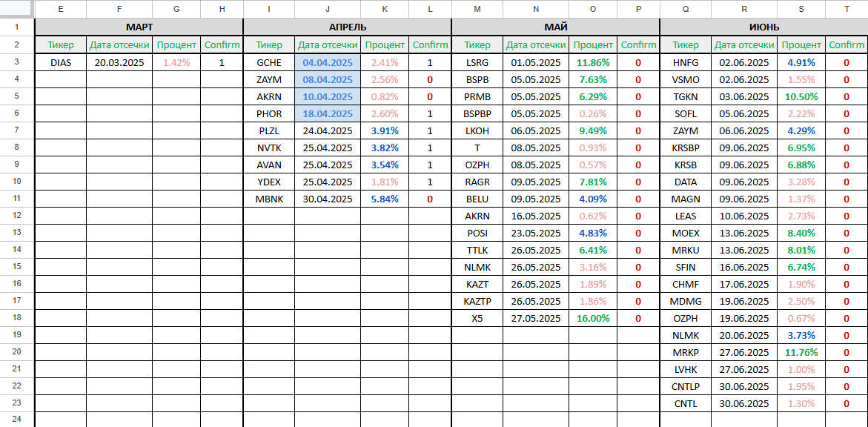Select row 3 header
This screenshot has height=427, width=868.
[16, 62]
